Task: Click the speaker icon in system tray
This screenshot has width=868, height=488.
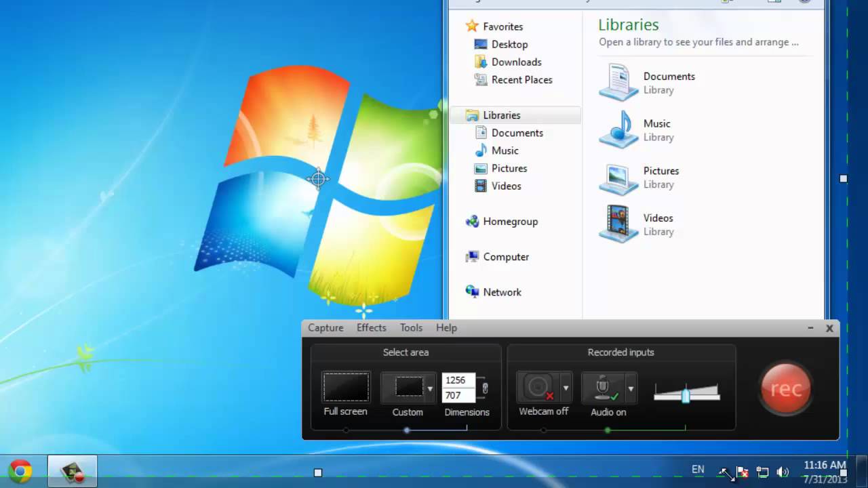Action: point(783,470)
